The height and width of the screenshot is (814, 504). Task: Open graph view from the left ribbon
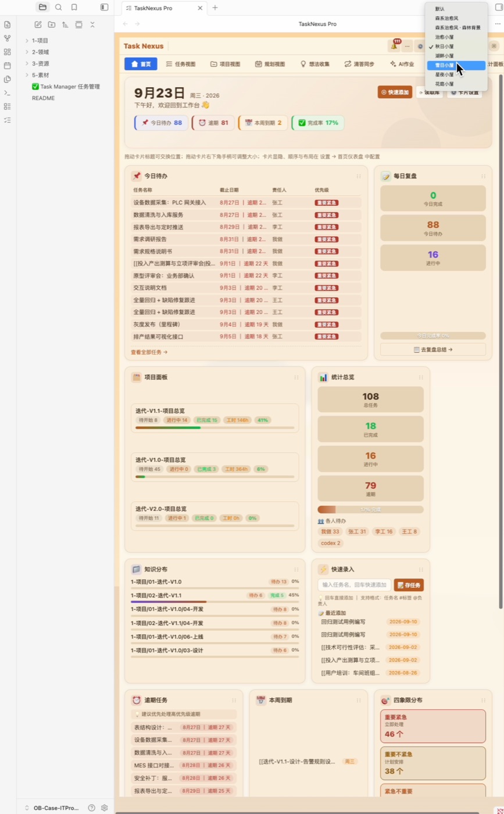pyautogui.click(x=8, y=38)
